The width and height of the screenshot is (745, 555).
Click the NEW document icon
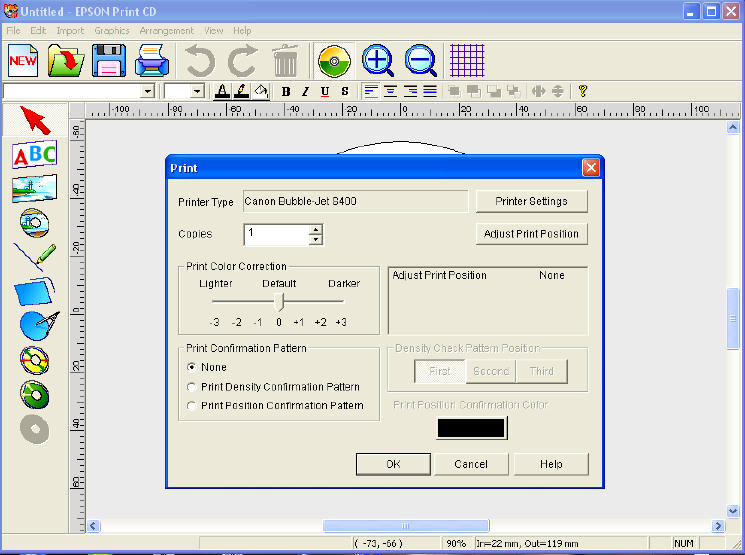[x=23, y=60]
